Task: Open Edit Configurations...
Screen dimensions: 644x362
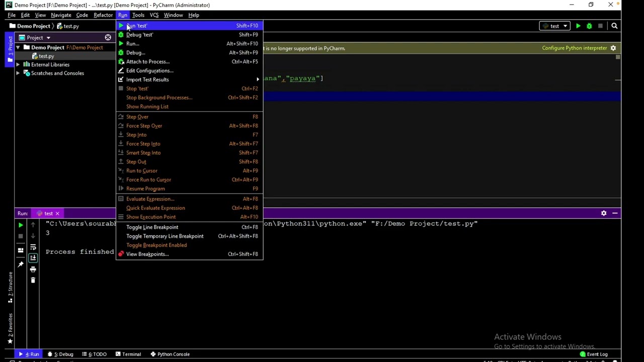Action: pos(189,71)
